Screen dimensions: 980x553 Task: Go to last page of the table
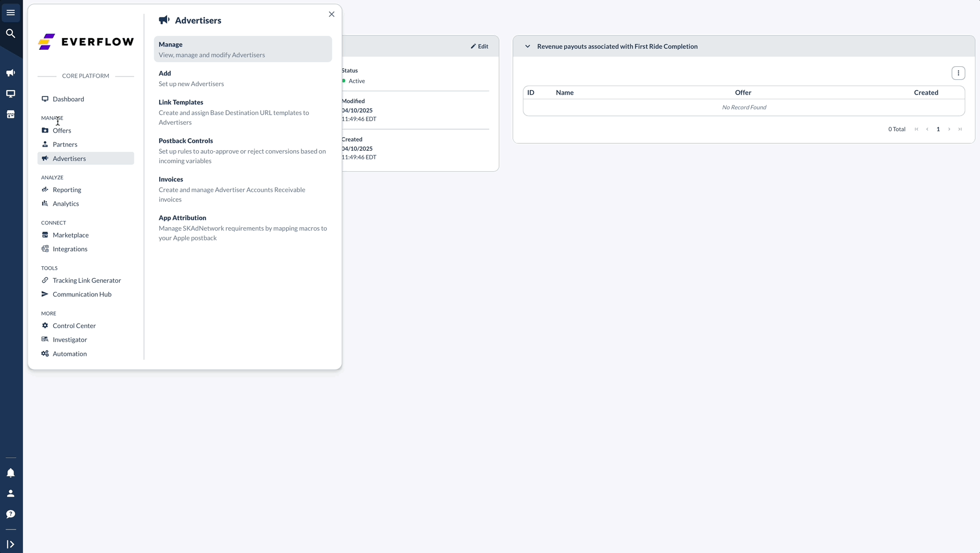pos(960,129)
